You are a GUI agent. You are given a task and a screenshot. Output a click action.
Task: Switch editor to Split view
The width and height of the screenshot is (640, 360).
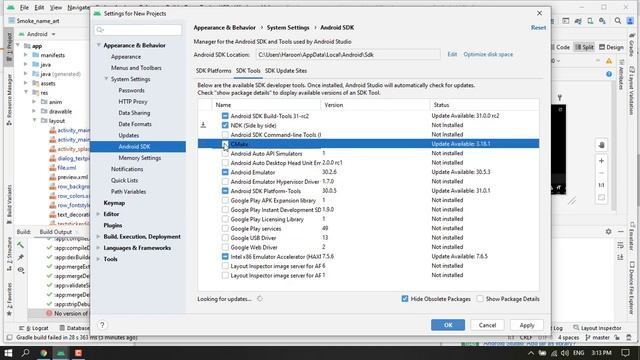click(x=584, y=47)
